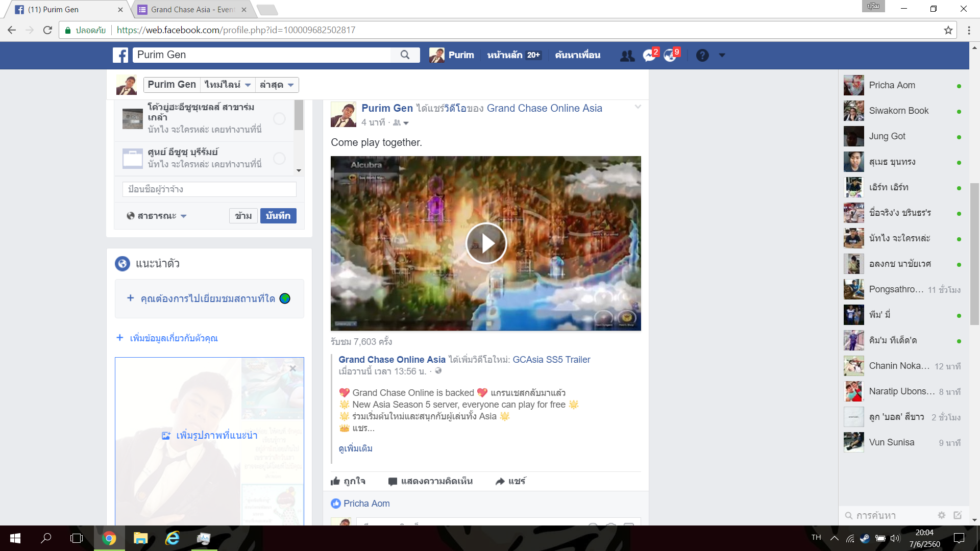Click the blue บันทึก save button
Image resolution: width=980 pixels, height=551 pixels.
click(x=278, y=216)
